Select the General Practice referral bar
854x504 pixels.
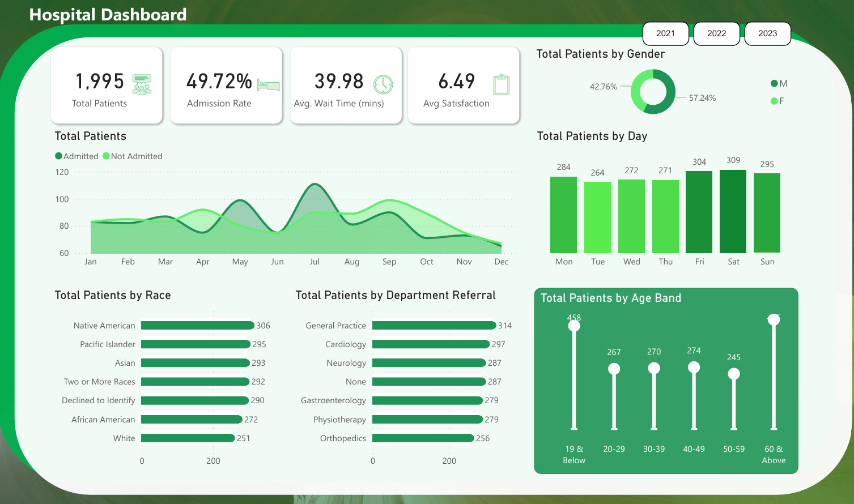(x=434, y=326)
